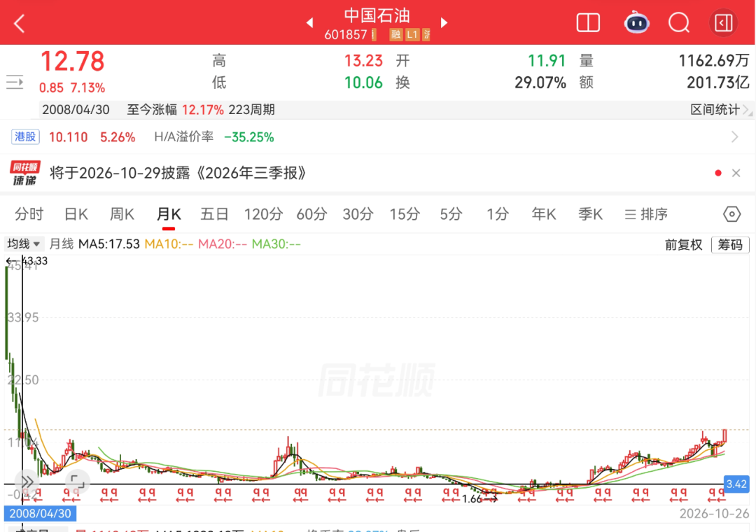The width and height of the screenshot is (756, 532).
Task: Tap the 融 margin trading tag
Action: click(x=395, y=34)
